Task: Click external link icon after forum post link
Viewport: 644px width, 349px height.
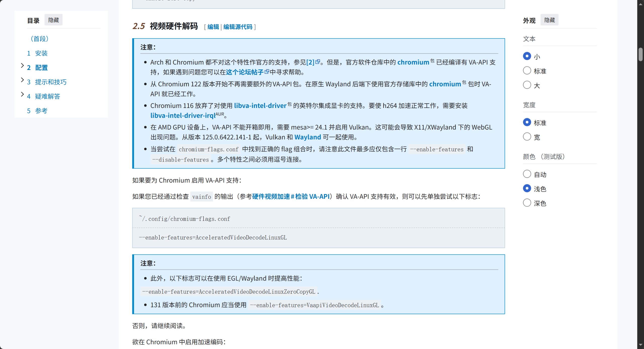Action: (267, 72)
